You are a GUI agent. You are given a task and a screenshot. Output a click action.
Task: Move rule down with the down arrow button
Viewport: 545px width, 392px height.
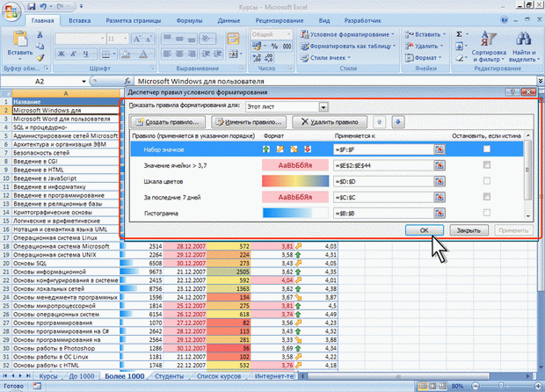tap(398, 122)
